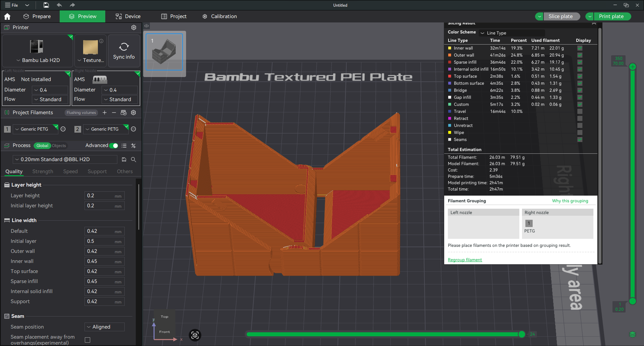Toggle display of Inner wall lines
The image size is (644, 346).
[x=580, y=48]
